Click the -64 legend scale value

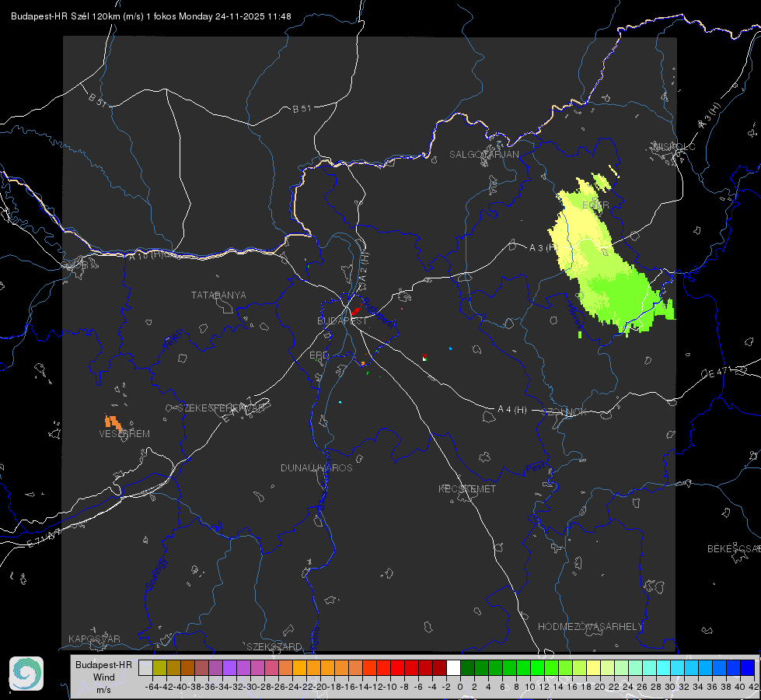pyautogui.click(x=152, y=687)
